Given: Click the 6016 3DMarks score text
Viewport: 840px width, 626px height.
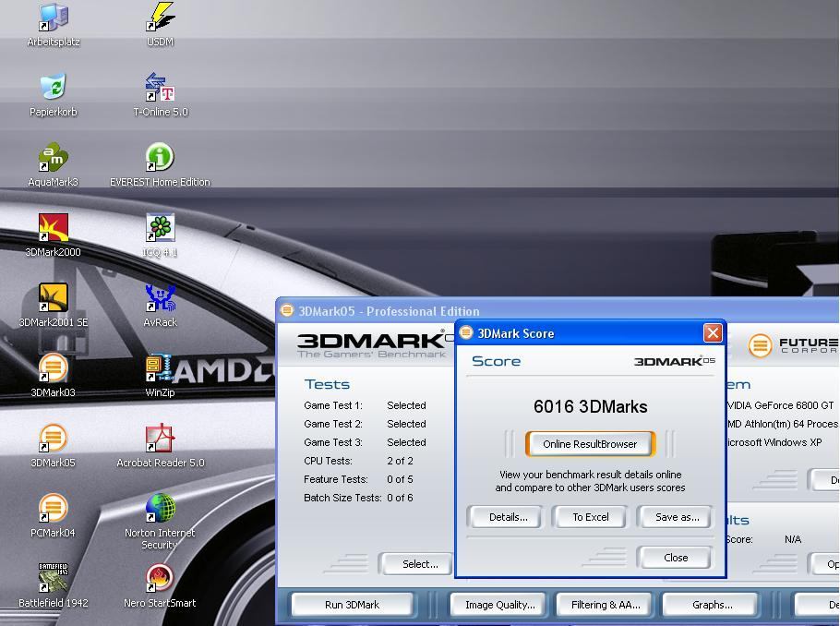Looking at the screenshot, I should coord(591,407).
